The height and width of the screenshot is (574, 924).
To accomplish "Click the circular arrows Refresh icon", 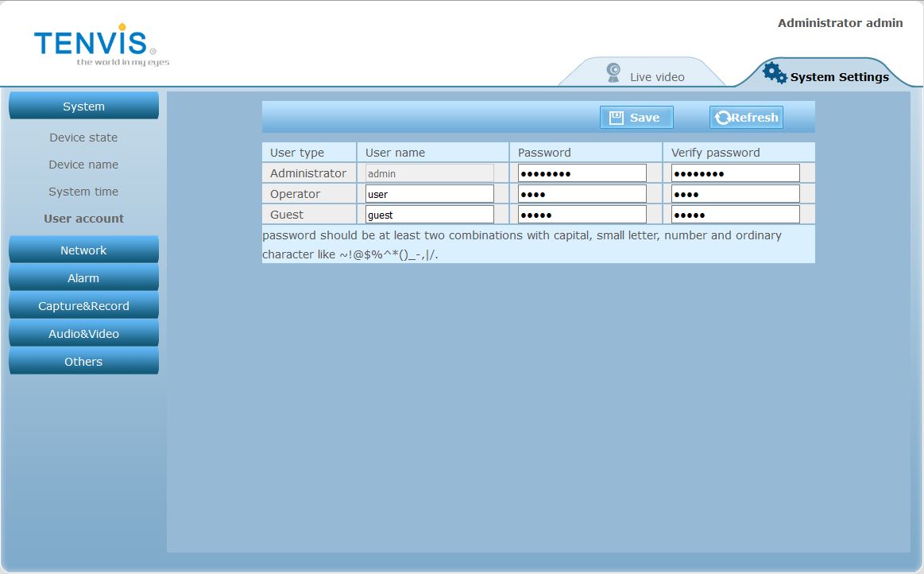I will point(722,118).
